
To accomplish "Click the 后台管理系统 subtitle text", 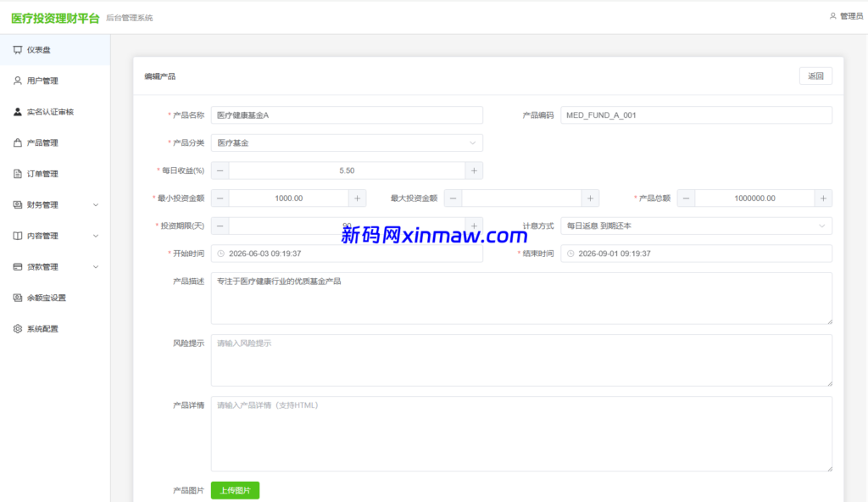I will pyautogui.click(x=130, y=19).
